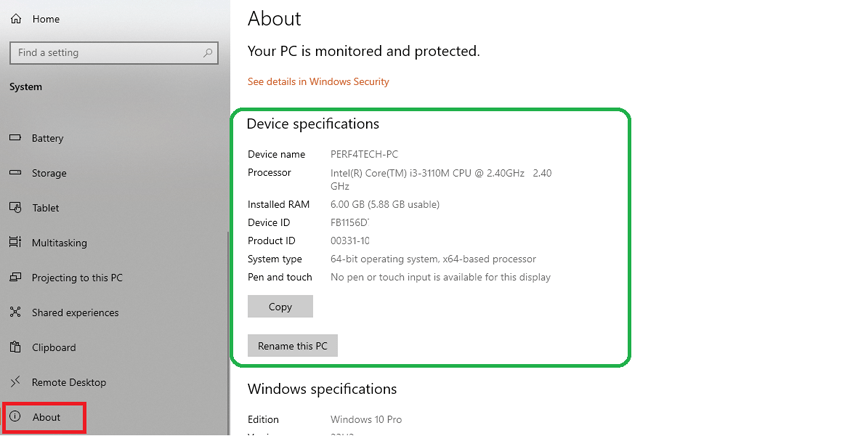Click the Copy button
Viewport: 850px width, 436px height.
coord(280,306)
